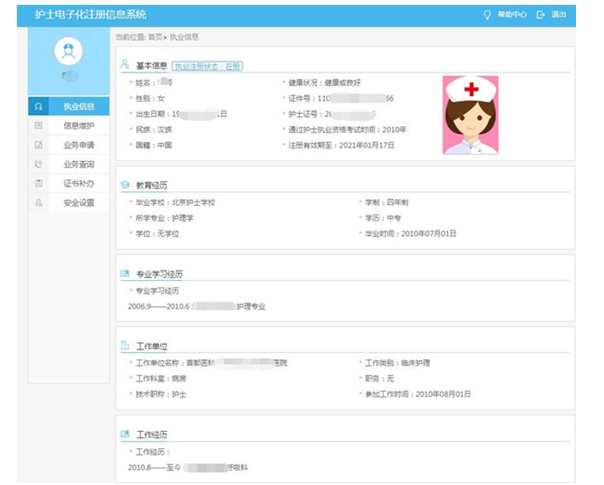Image resolution: width=604 pixels, height=485 pixels.
Task: Select 业务申请 menu item
Action: click(78, 145)
